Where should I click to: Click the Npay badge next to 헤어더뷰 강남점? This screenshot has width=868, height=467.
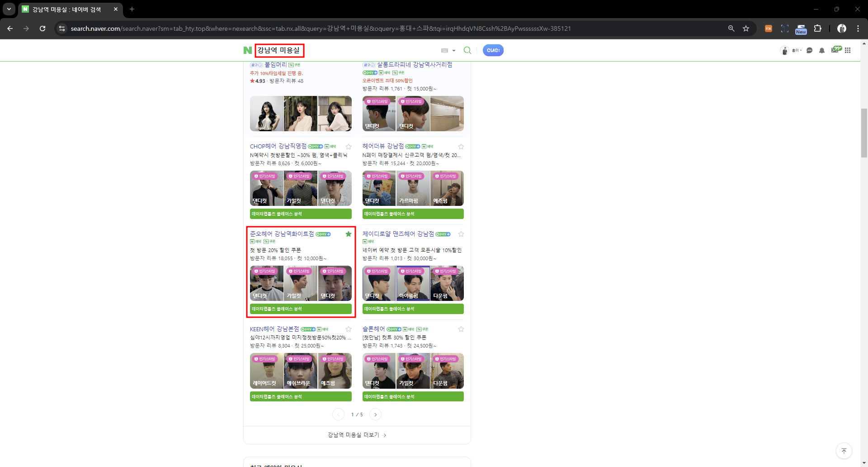[x=413, y=147]
